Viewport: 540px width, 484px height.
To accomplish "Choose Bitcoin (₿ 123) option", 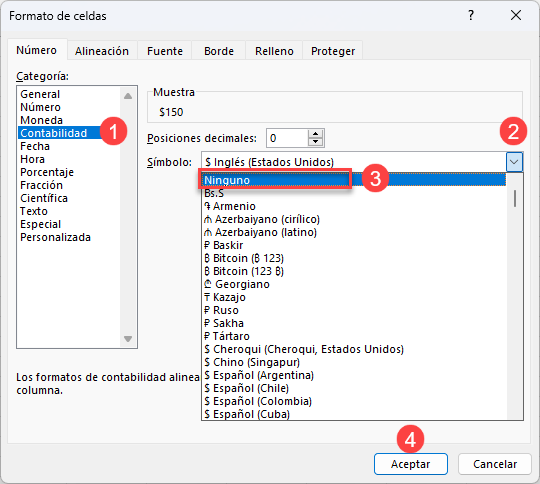I will (354, 258).
